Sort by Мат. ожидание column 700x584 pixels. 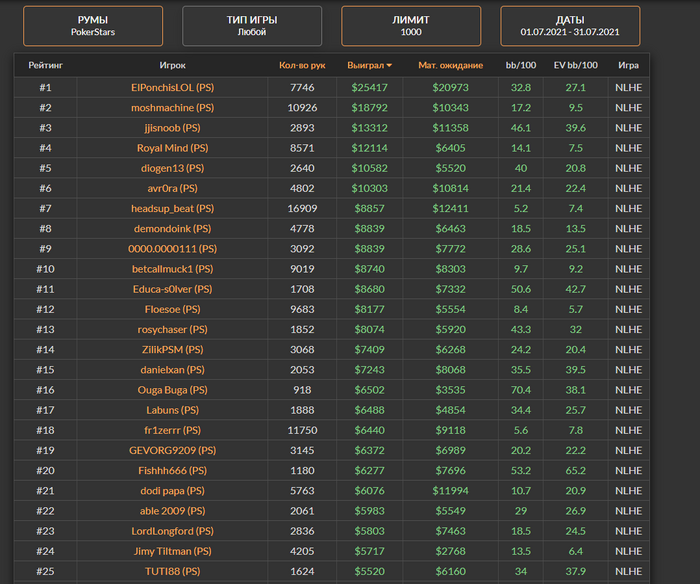(450, 65)
